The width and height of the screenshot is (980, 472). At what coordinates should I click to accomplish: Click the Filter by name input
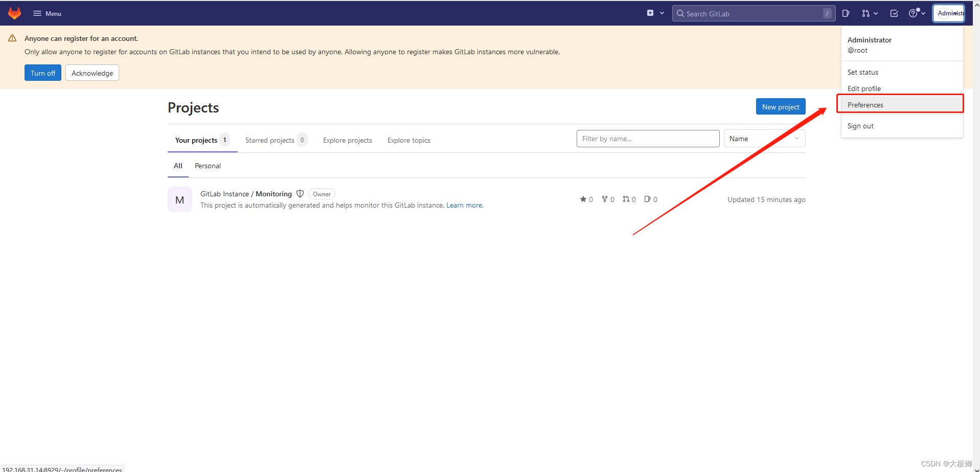pos(648,139)
